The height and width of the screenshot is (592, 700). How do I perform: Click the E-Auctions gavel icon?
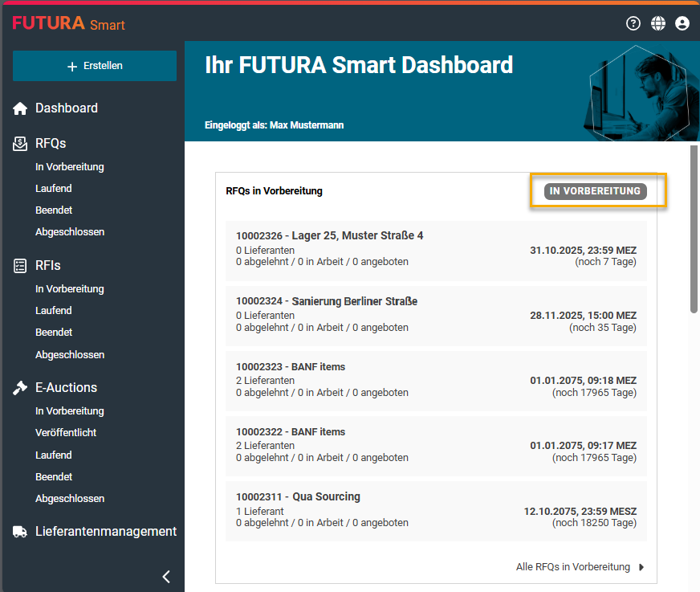pyautogui.click(x=20, y=388)
